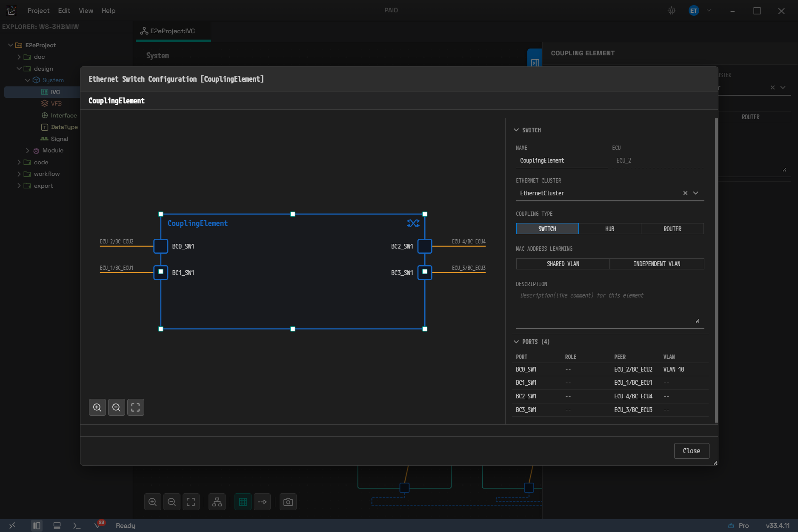Click the target icon in title bar
798x532 pixels.
point(672,11)
